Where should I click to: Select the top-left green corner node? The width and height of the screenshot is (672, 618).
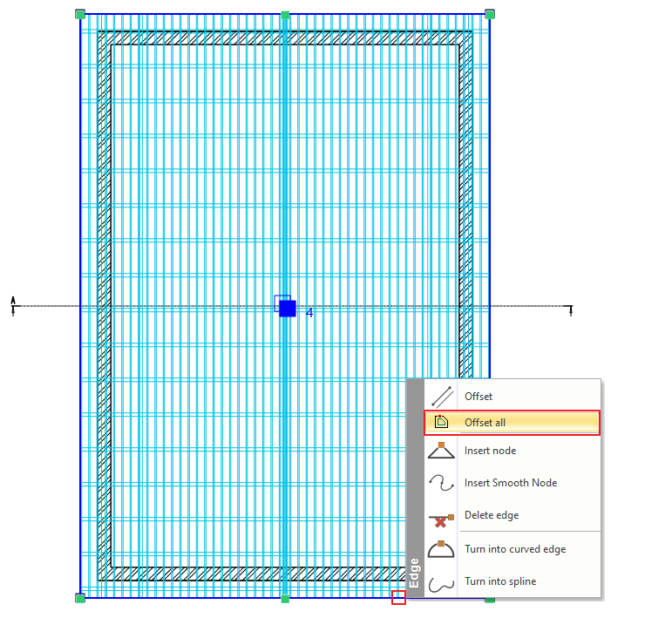80,14
